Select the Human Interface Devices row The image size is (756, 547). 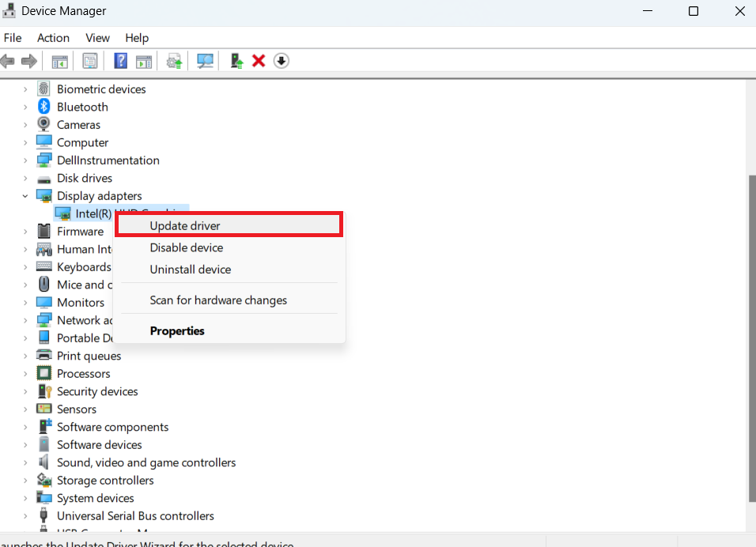point(85,249)
